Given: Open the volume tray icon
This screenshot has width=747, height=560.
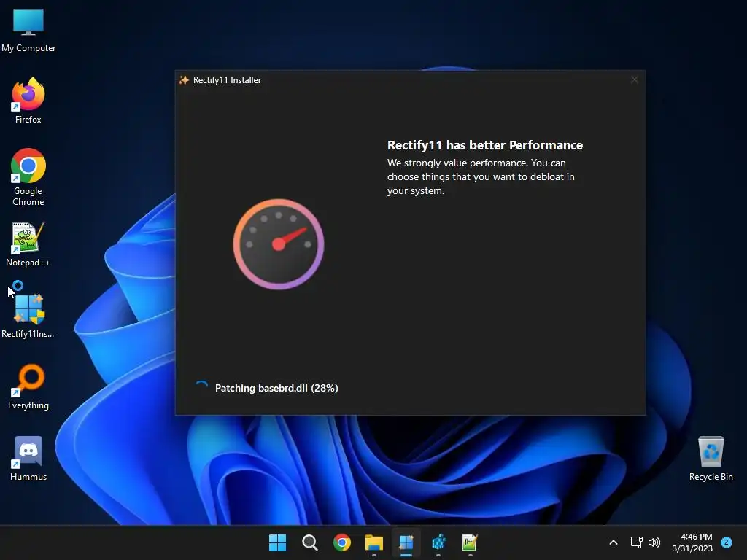Looking at the screenshot, I should click(654, 542).
